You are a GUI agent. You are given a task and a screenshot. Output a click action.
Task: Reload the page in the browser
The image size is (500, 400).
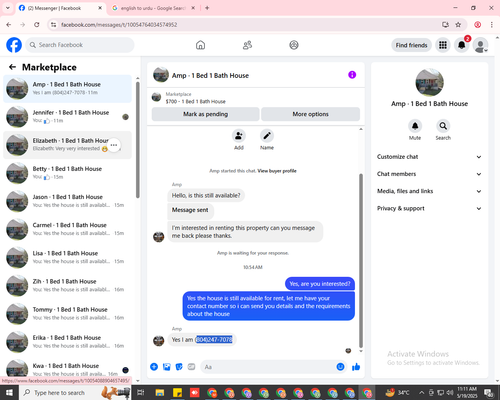(37, 25)
